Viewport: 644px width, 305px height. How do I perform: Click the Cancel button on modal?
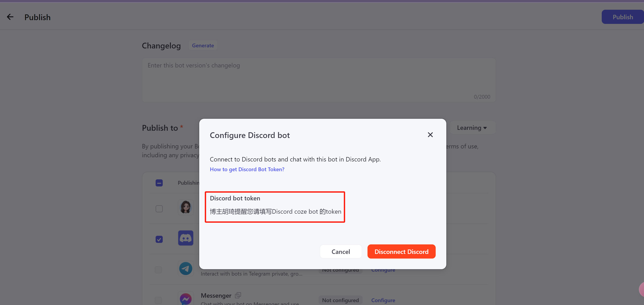tap(341, 252)
